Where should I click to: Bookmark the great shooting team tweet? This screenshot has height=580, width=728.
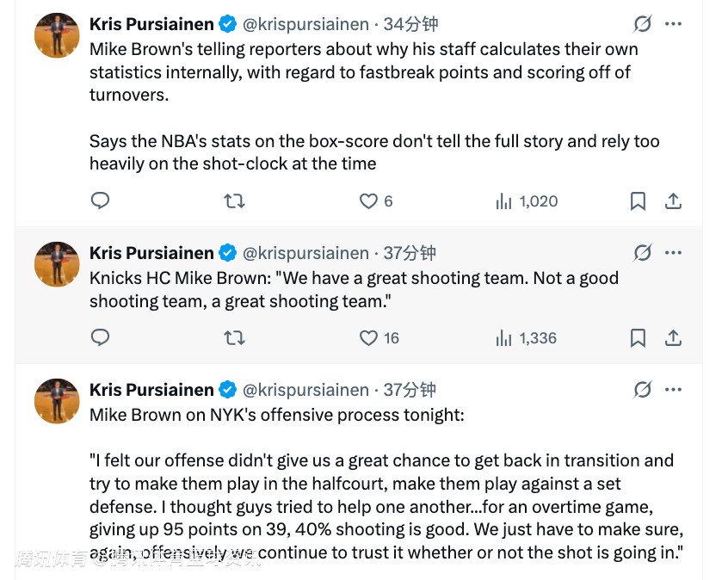point(638,338)
